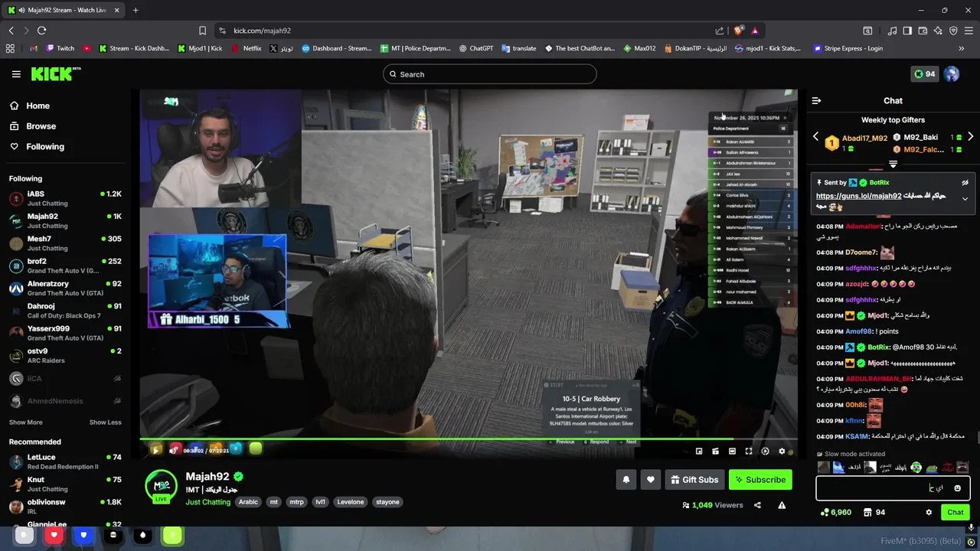980x551 pixels.
Task: Select Majah92 Stream browser tab
Action: click(x=64, y=10)
